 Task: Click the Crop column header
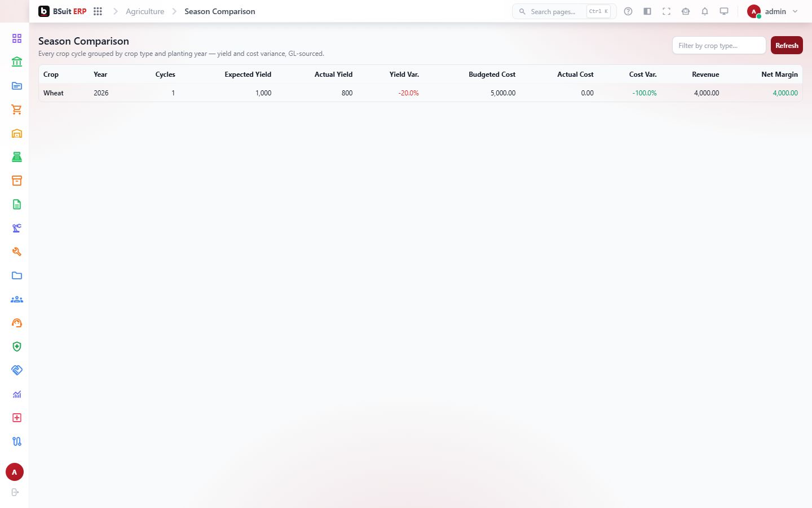pyautogui.click(x=51, y=75)
